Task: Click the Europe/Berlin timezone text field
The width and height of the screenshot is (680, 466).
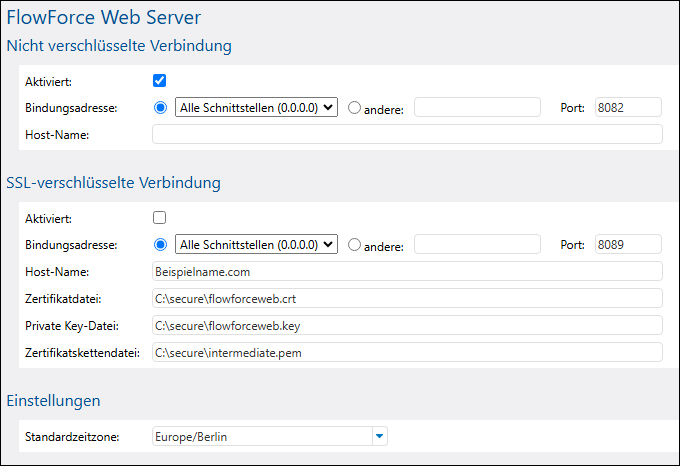Action: click(262, 436)
